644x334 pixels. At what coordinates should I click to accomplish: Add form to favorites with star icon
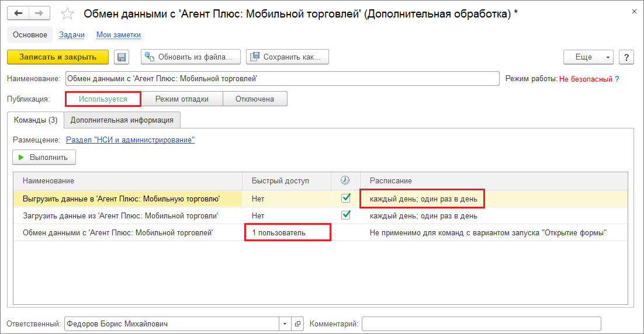point(67,14)
